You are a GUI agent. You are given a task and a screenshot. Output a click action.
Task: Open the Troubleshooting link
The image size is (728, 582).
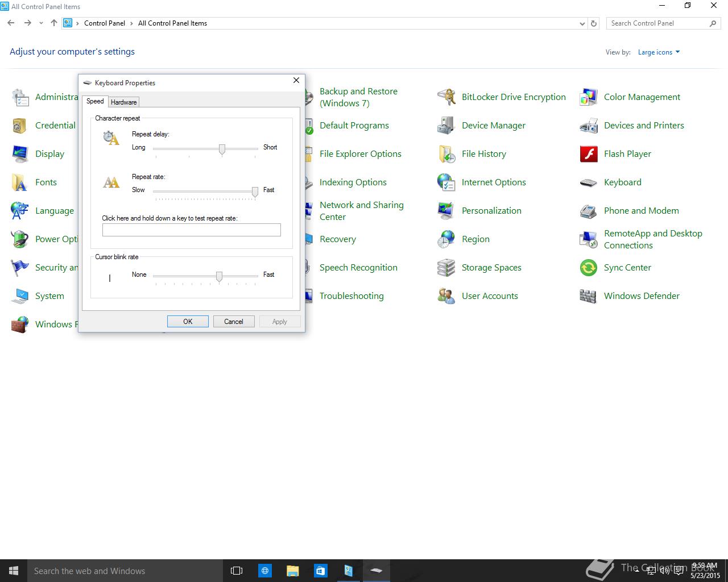tap(351, 296)
